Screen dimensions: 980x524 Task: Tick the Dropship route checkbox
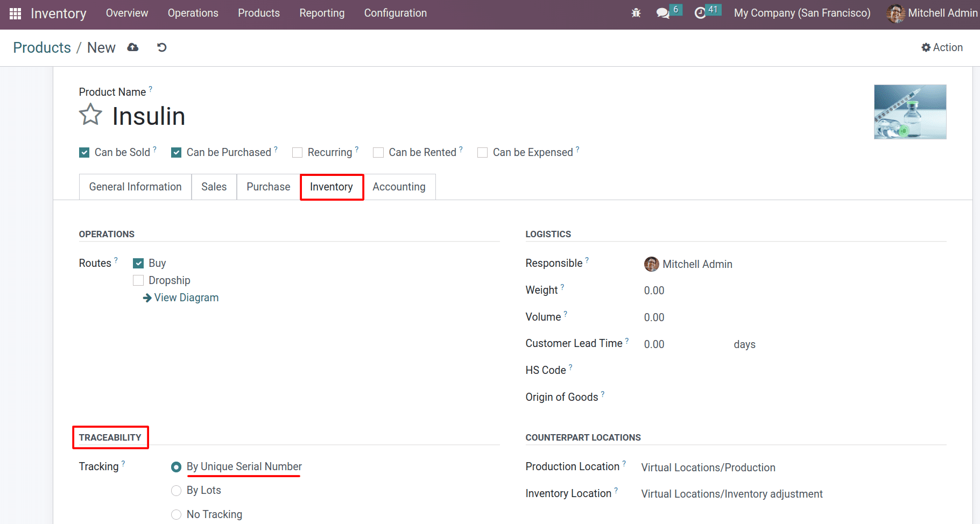point(138,280)
